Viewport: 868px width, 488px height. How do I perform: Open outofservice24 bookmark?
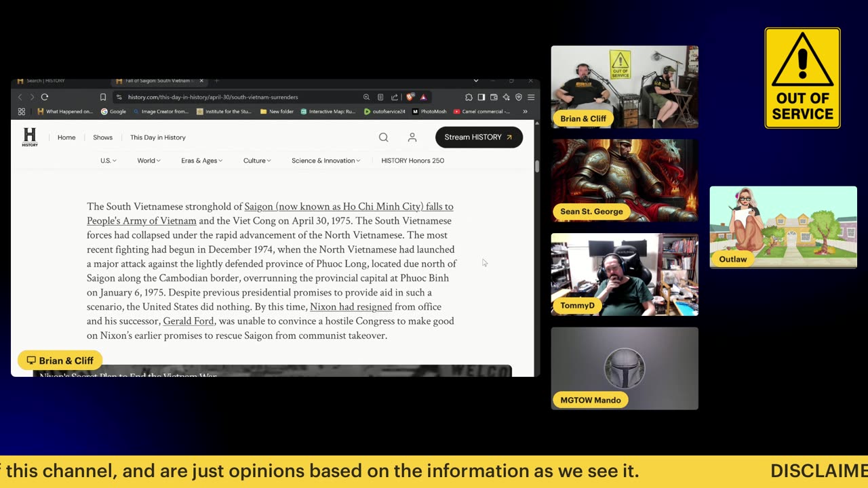(384, 111)
